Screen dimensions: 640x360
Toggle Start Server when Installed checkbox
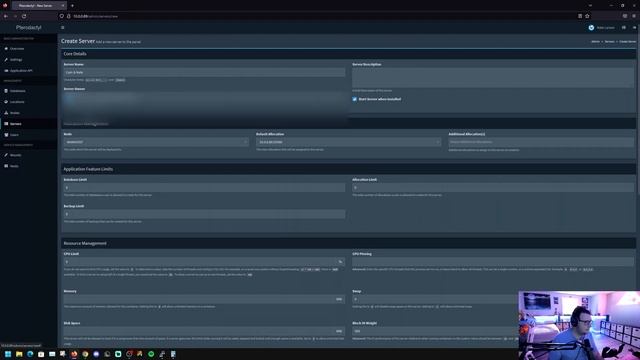tap(354, 99)
